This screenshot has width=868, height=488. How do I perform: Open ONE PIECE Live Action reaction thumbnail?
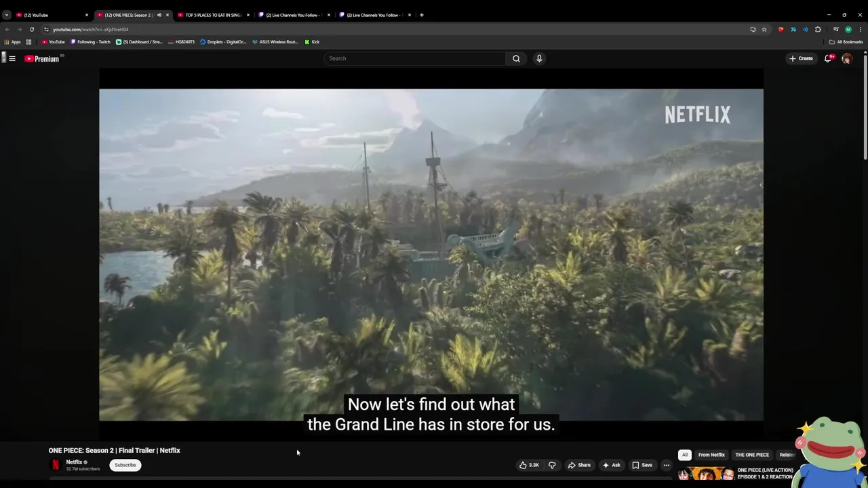[x=705, y=474]
